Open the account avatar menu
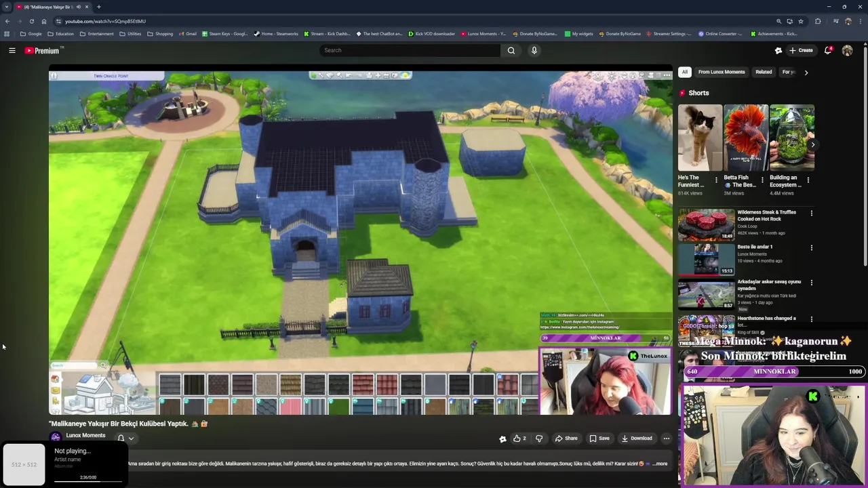This screenshot has width=868, height=488. (847, 50)
